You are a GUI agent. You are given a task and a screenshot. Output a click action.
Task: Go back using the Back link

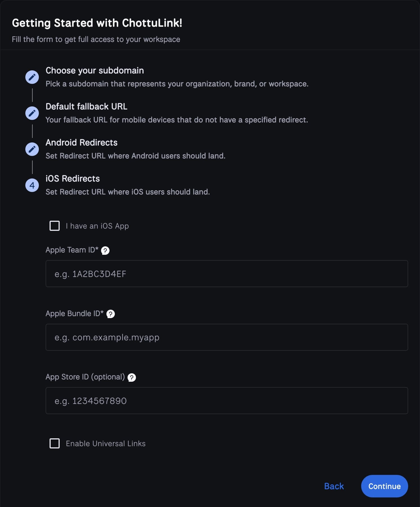[x=334, y=486]
